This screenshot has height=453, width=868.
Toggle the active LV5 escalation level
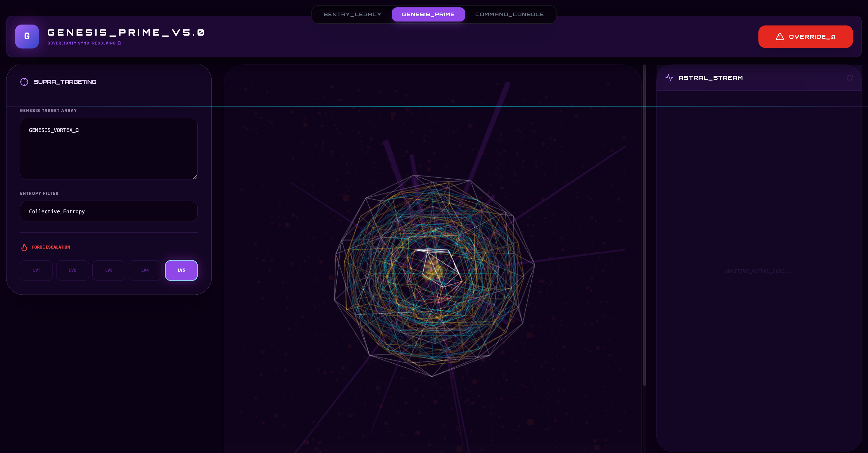pyautogui.click(x=181, y=270)
